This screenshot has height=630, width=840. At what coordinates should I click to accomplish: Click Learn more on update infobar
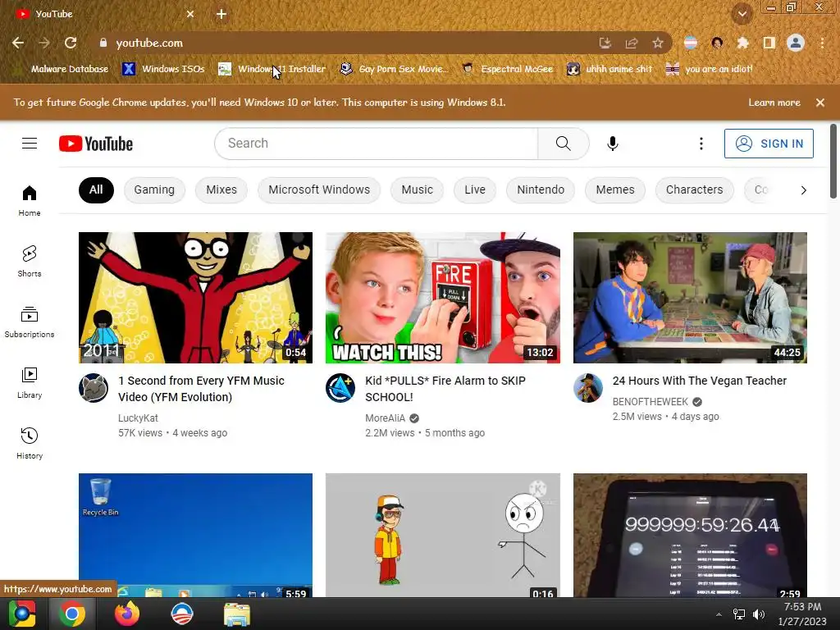[774, 103]
